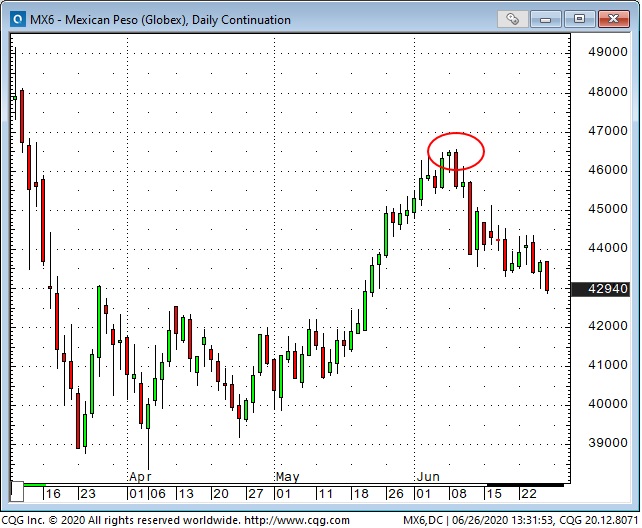642x528 pixels.
Task: Click the 41000 price axis label
Action: pyautogui.click(x=608, y=365)
